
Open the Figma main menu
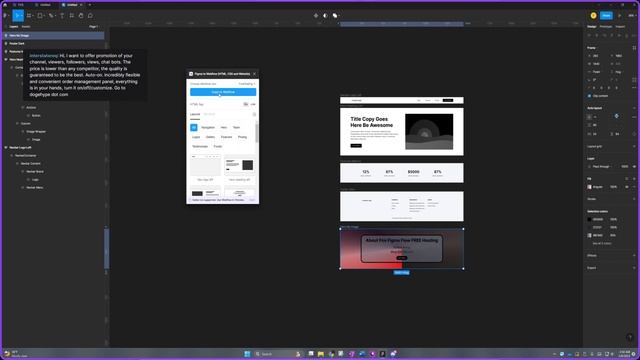pyautogui.click(x=6, y=16)
